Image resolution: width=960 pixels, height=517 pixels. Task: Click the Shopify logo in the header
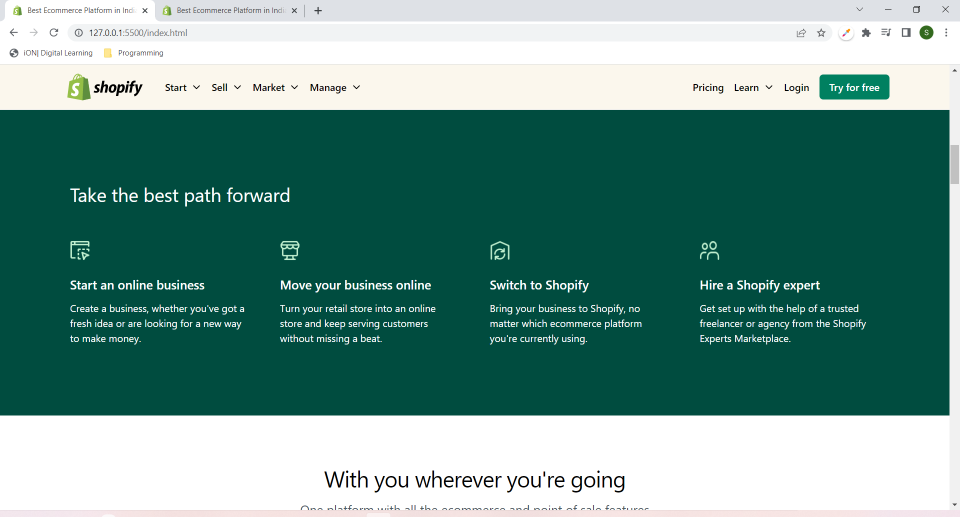[x=105, y=88]
